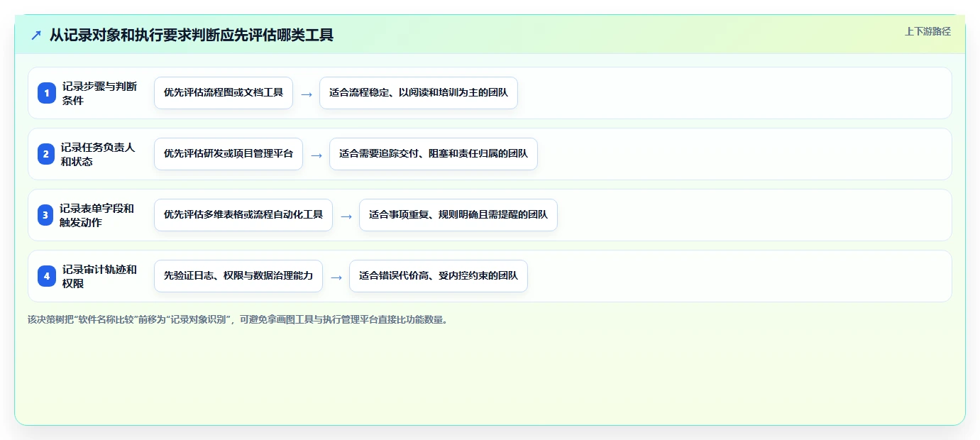Click the number 4 step badge
Screen dimensions: 980x440
pos(47,276)
